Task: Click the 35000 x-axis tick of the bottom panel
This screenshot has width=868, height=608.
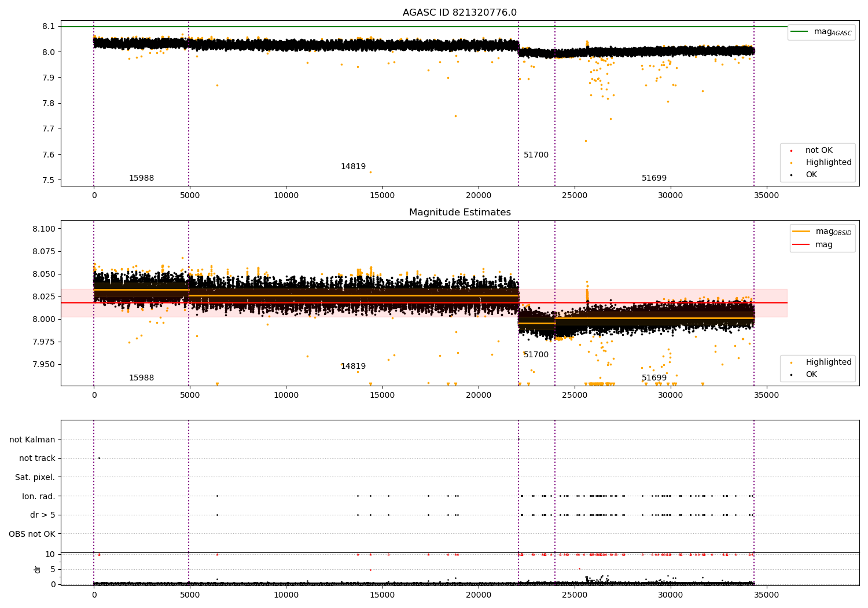Action: click(x=766, y=595)
